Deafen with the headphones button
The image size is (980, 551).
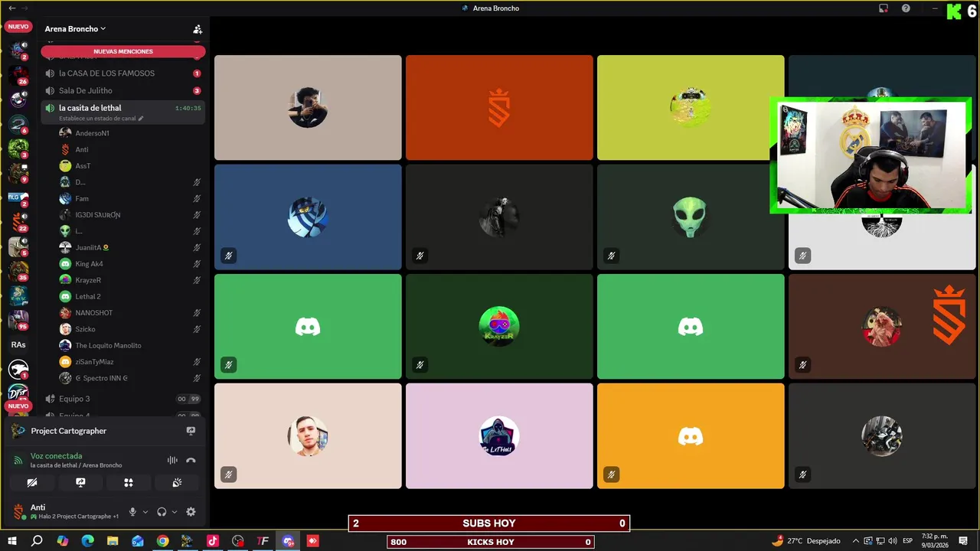(x=162, y=512)
